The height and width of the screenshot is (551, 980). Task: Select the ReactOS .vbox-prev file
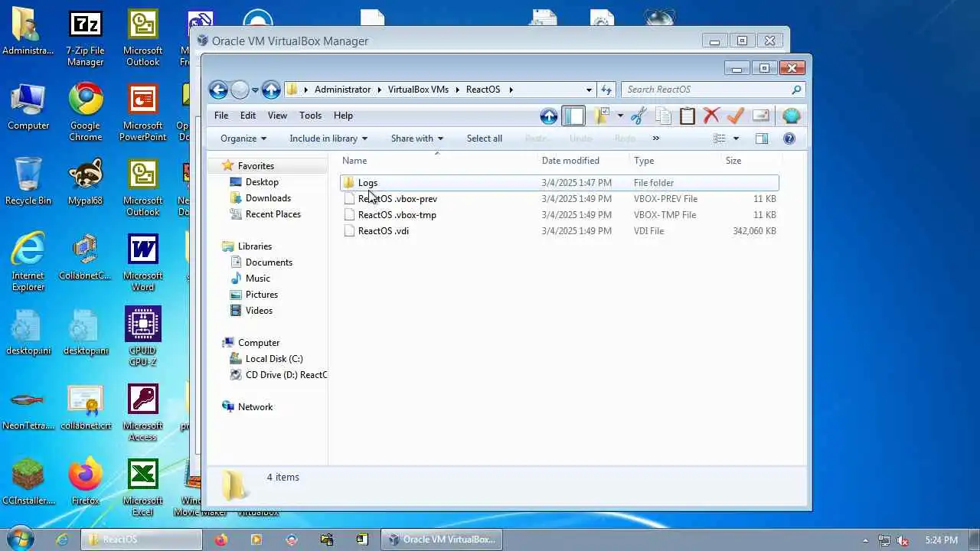click(559, 199)
